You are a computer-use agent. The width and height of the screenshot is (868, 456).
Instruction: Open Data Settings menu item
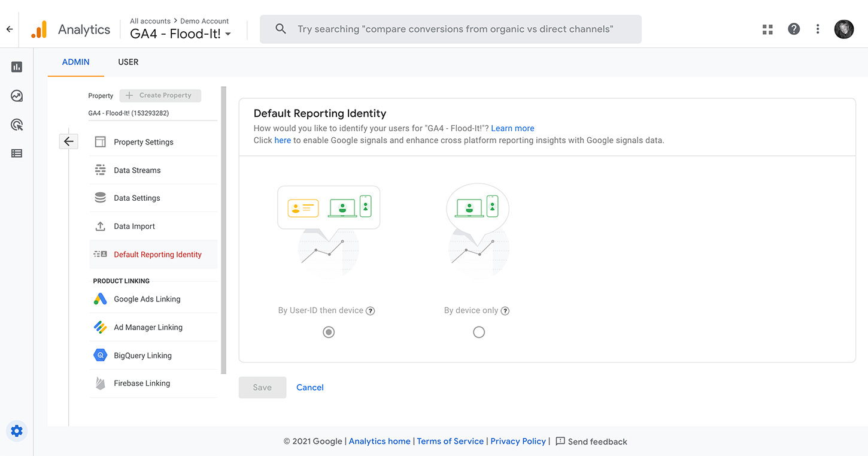pos(153,198)
